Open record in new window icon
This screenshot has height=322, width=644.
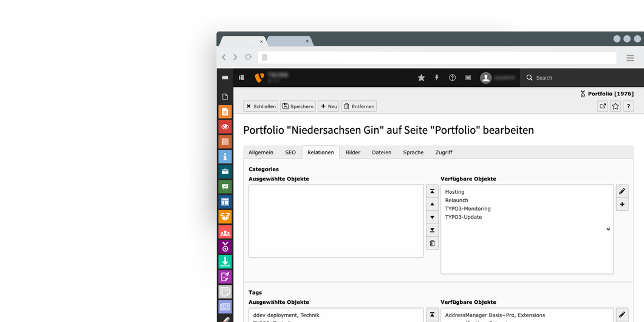click(x=602, y=106)
